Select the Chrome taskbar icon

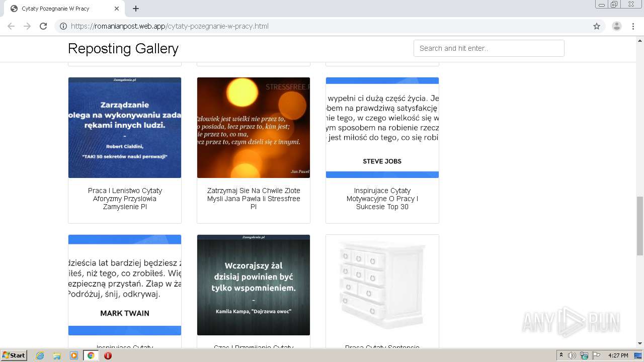[x=91, y=355]
